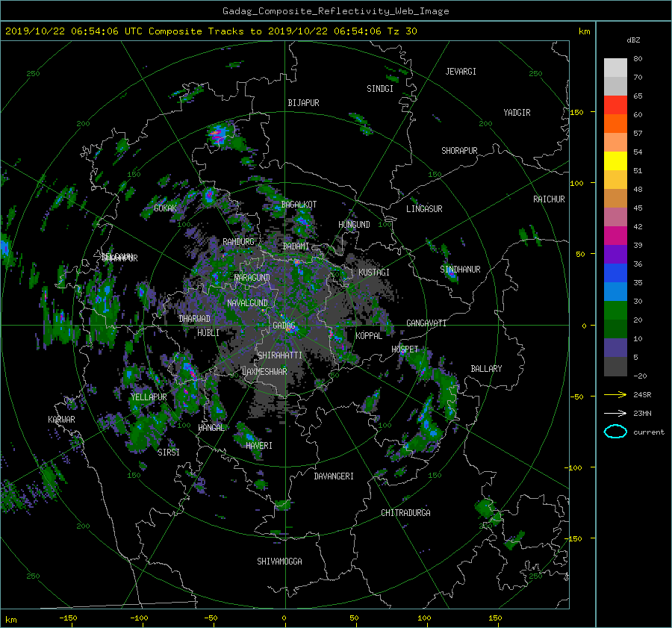Click the HUBLI city label
Screen dimensions: 672x628
208,333
